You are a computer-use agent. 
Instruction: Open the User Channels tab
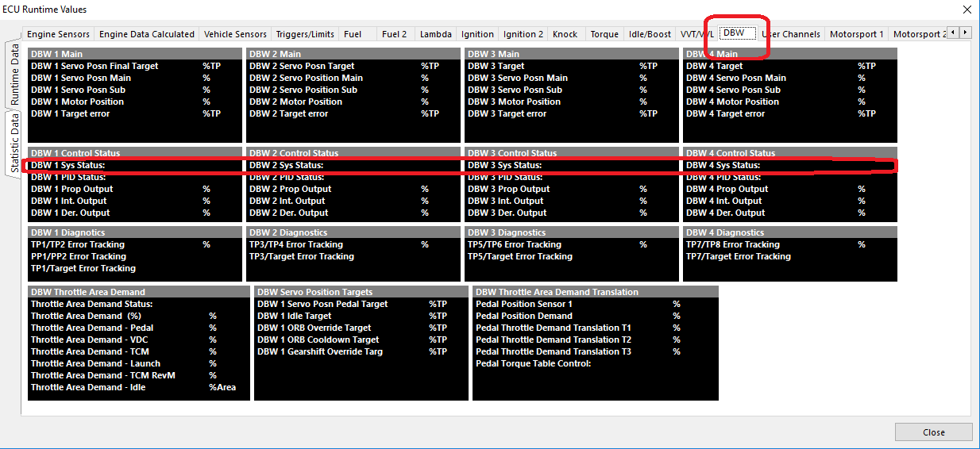coord(790,34)
